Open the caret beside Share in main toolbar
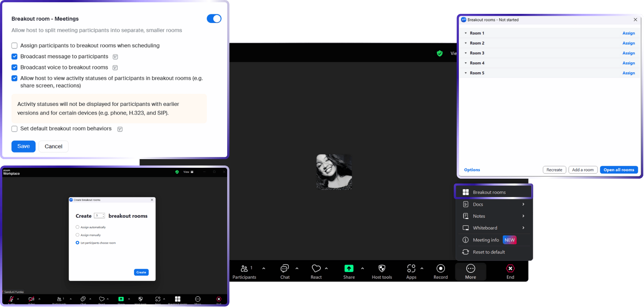Viewport: 644px width, 307px height. coord(362,268)
